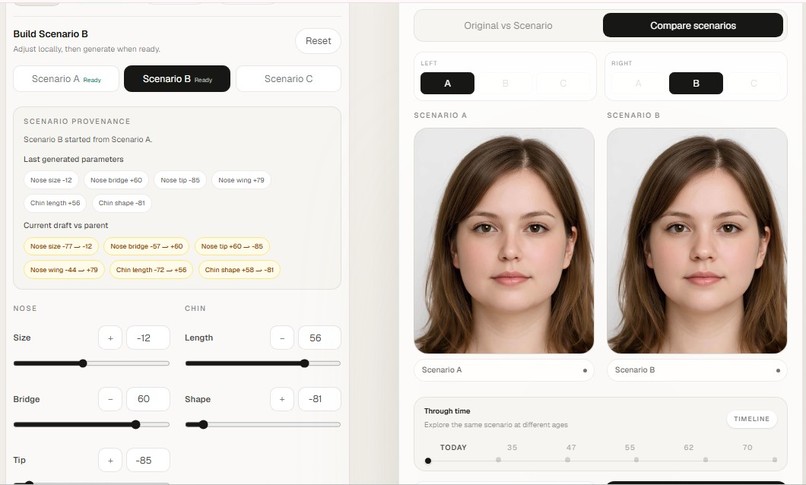Click the 'Nose size -12' parameter chip
The width and height of the screenshot is (806, 485).
tap(51, 180)
